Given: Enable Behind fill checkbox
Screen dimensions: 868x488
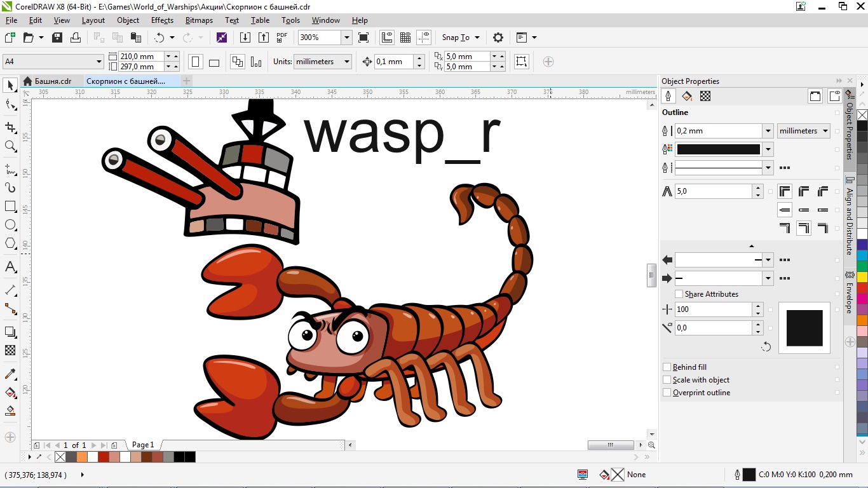Looking at the screenshot, I should coord(667,367).
